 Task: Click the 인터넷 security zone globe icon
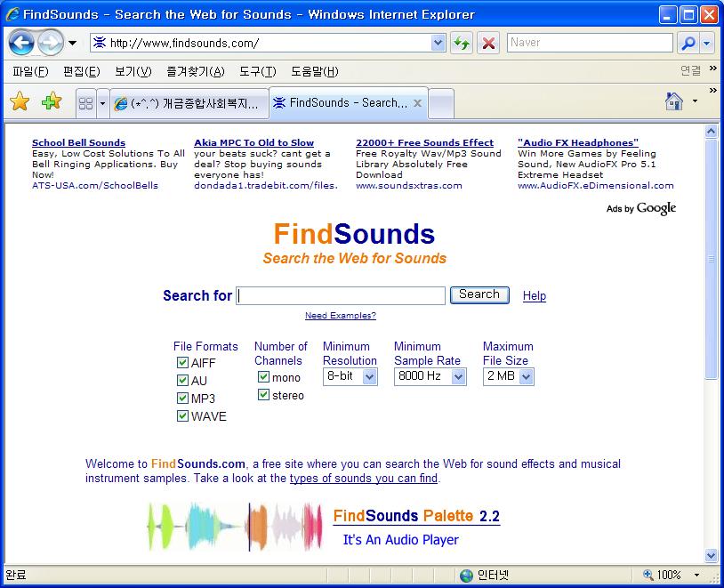click(466, 576)
